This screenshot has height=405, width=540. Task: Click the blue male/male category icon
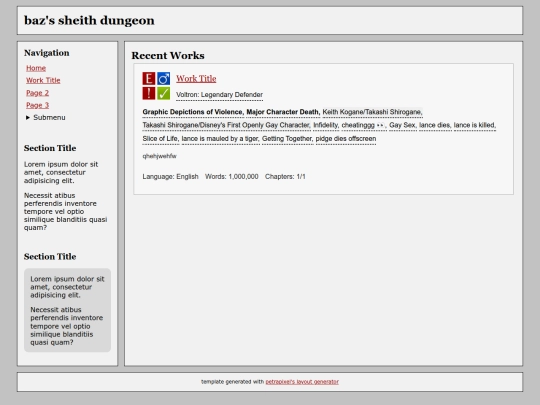coord(164,79)
